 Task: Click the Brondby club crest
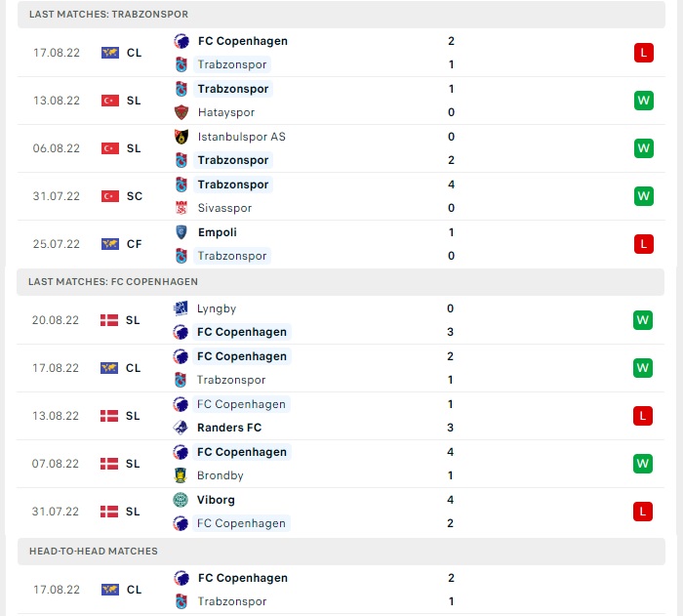click(x=181, y=475)
